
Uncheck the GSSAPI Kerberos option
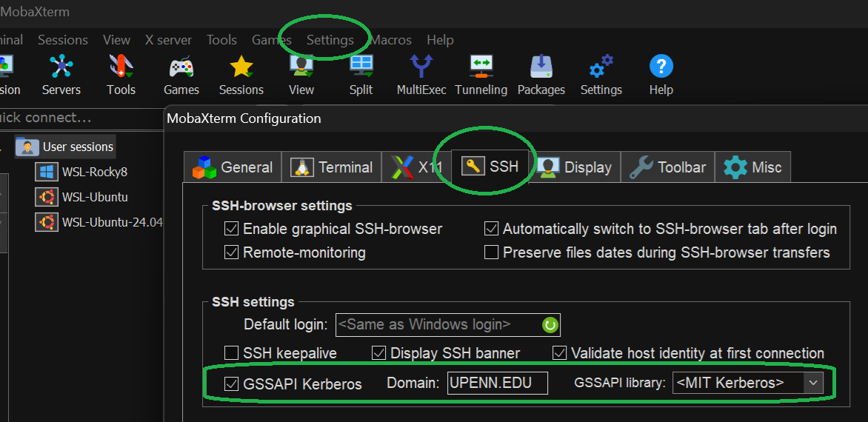click(232, 384)
